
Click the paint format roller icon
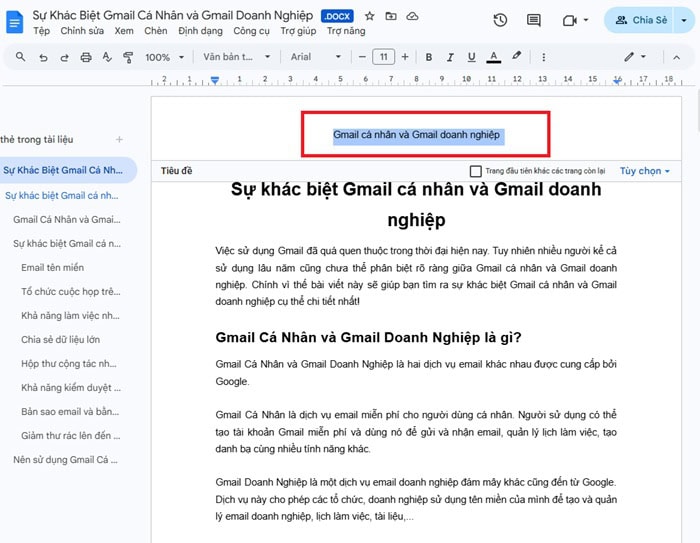click(x=128, y=57)
